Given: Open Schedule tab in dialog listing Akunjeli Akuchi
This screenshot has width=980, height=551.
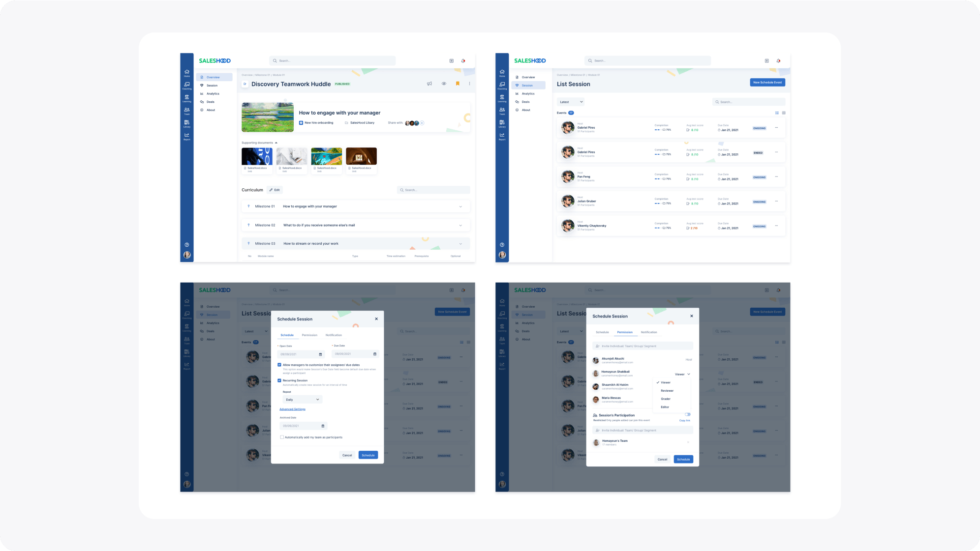Looking at the screenshot, I should pyautogui.click(x=602, y=332).
